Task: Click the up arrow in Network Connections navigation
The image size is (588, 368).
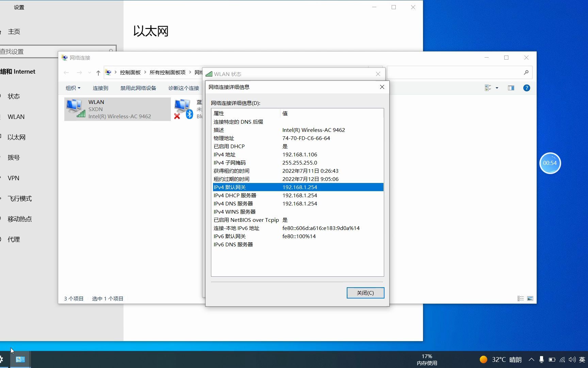Action: click(98, 73)
